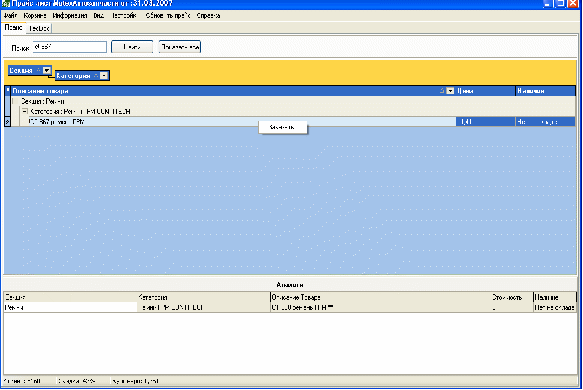Open the Файл menu
The image size is (583, 390).
(x=10, y=16)
